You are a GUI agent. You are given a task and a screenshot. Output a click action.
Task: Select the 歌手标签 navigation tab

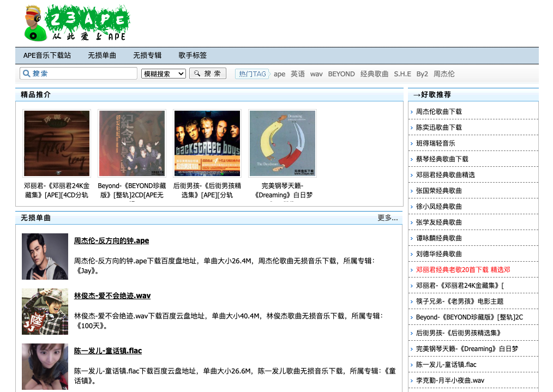click(x=193, y=56)
